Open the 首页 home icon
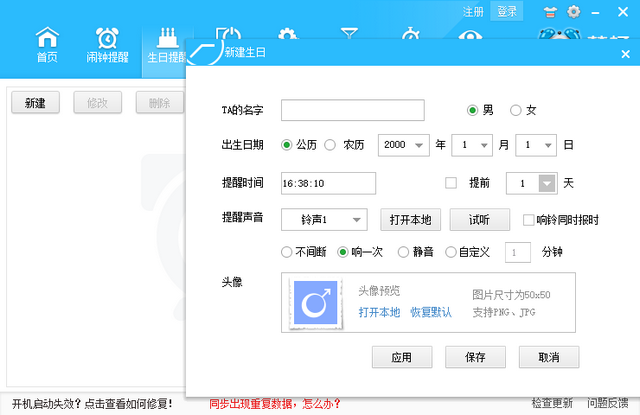Screen dimensions: 640x415 tap(47, 45)
